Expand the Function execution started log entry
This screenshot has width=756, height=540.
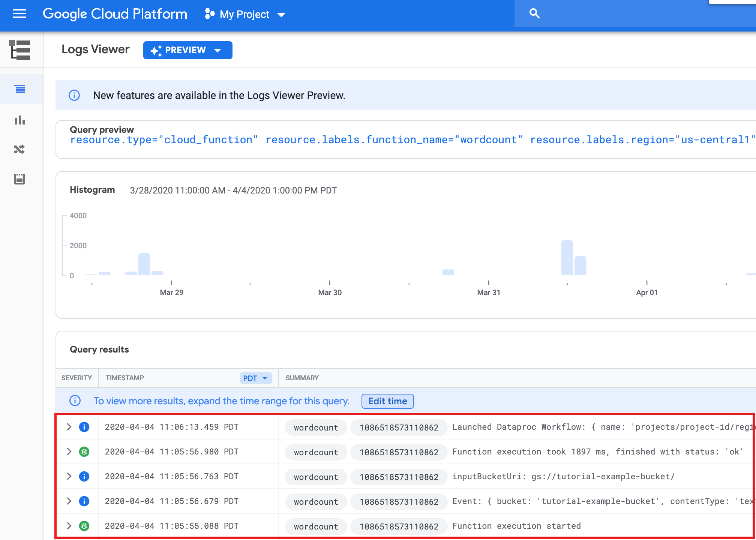coord(69,526)
